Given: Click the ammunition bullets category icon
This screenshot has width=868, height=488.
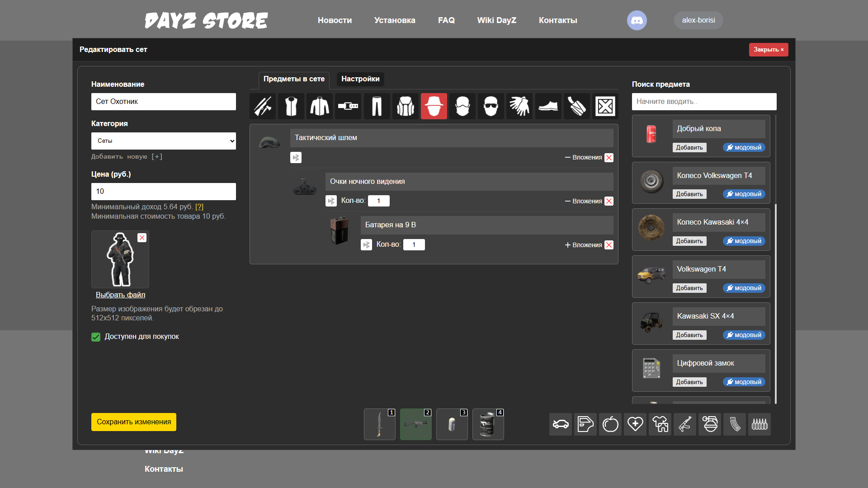Looking at the screenshot, I should (x=759, y=424).
